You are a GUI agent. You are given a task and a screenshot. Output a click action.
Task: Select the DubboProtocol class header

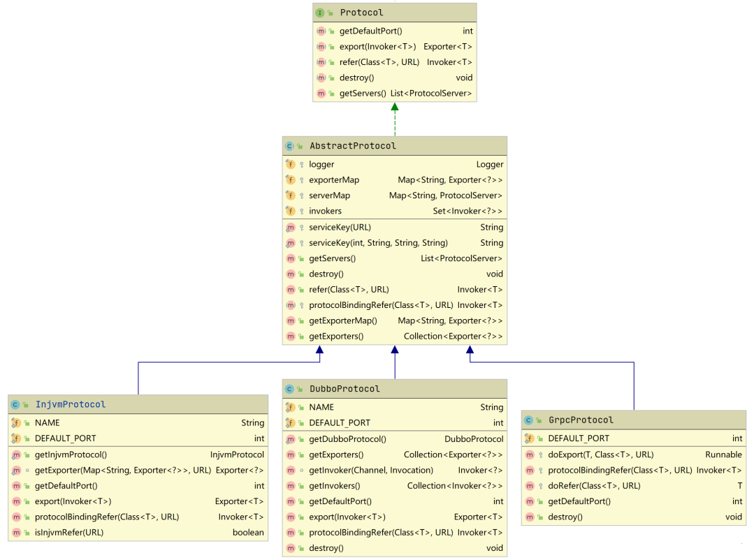tap(395, 390)
